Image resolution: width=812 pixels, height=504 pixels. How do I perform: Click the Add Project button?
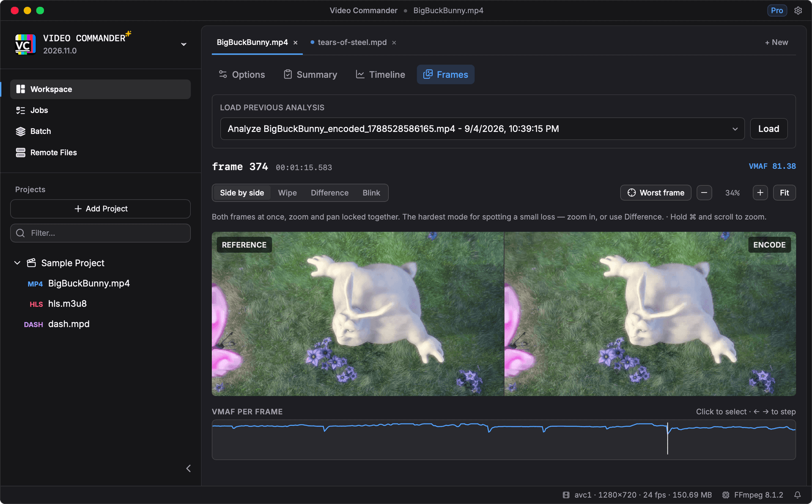click(x=100, y=209)
